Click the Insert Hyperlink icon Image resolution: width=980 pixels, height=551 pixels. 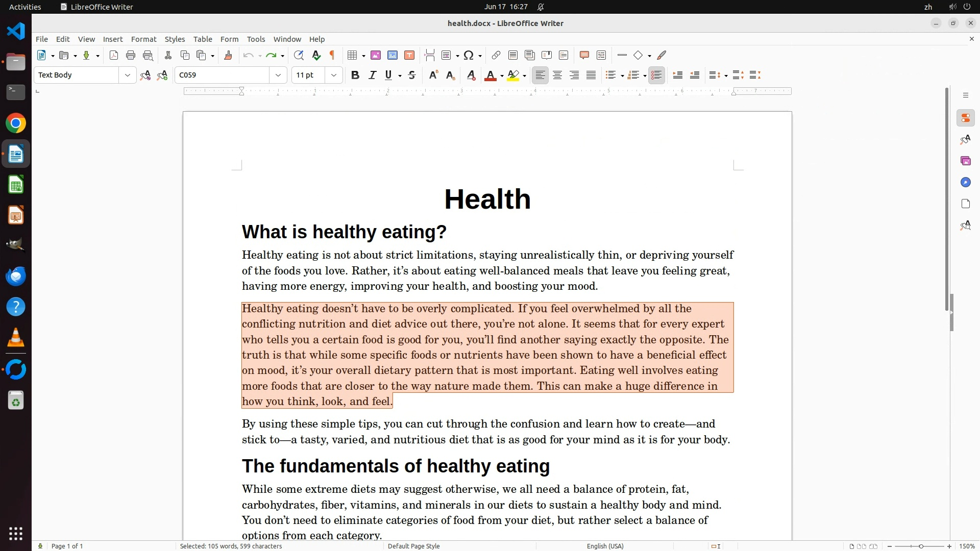point(496,56)
